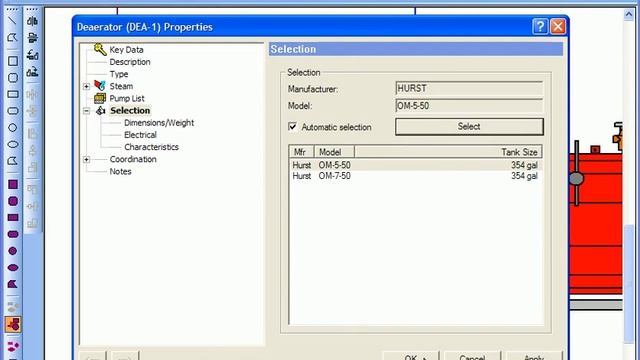This screenshot has width=640, height=360.
Task: Click the purple scattered shapes tool
Action: (13, 347)
